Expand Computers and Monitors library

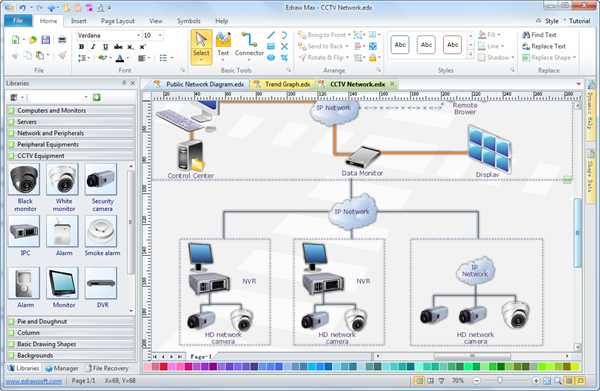pyautogui.click(x=71, y=111)
